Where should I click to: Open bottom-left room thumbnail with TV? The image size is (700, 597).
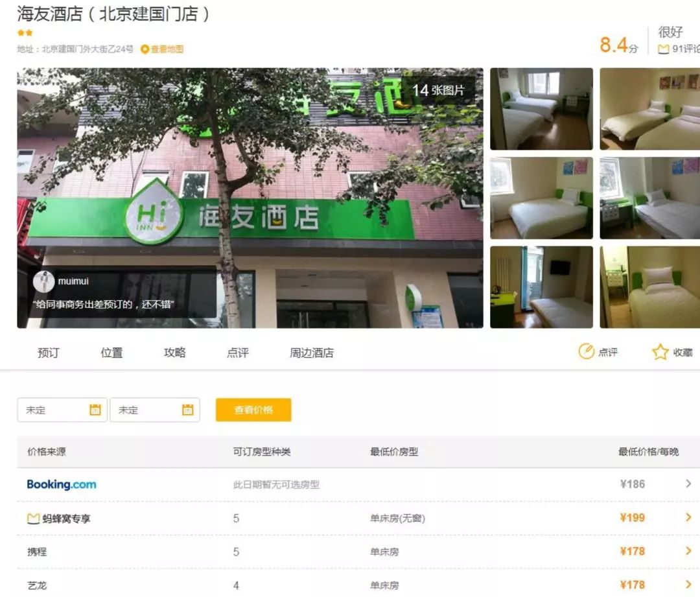pos(541,287)
